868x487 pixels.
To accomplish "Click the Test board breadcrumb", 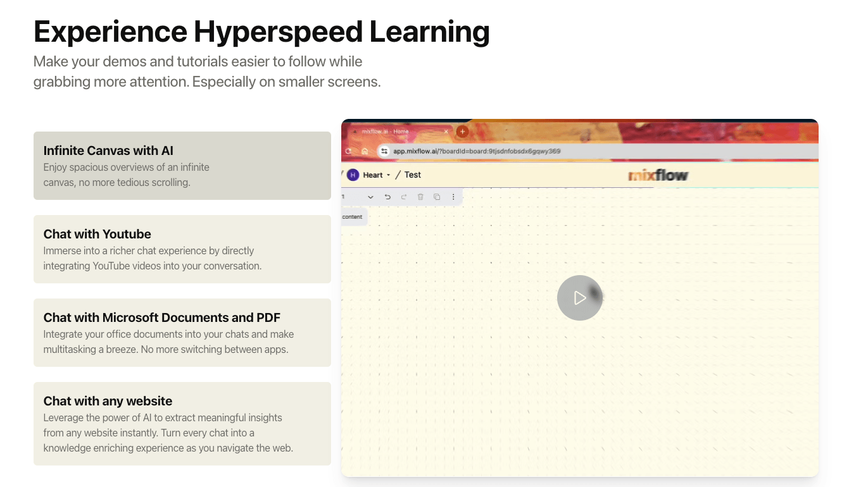I will click(413, 175).
